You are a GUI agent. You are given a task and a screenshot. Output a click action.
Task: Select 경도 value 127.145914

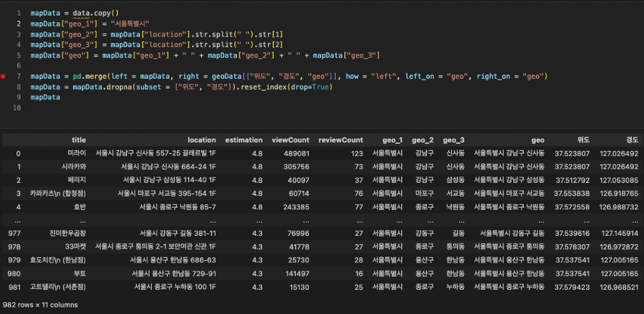tap(620, 233)
